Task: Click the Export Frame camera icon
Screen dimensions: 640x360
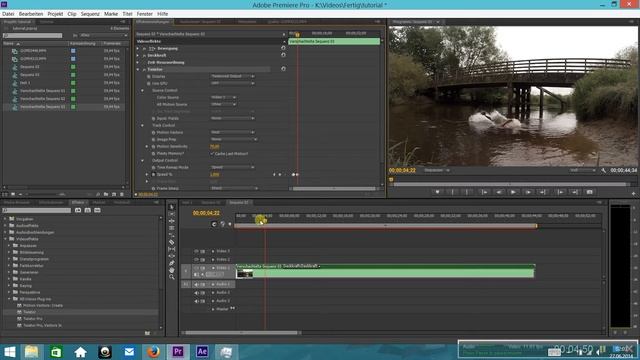Action: tap(589, 192)
